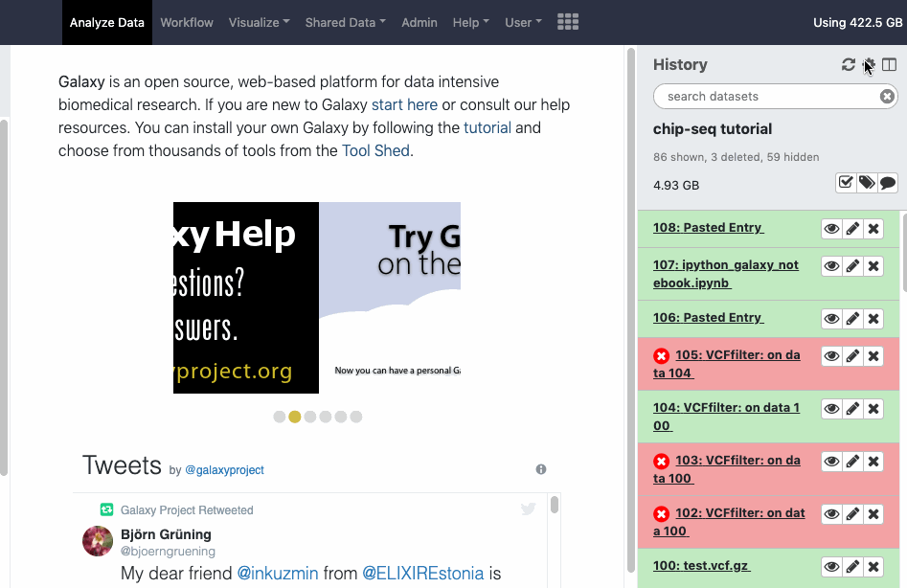Image resolution: width=907 pixels, height=588 pixels.
Task: View data of 107: ipython_galaxy_notebook
Action: (x=831, y=266)
